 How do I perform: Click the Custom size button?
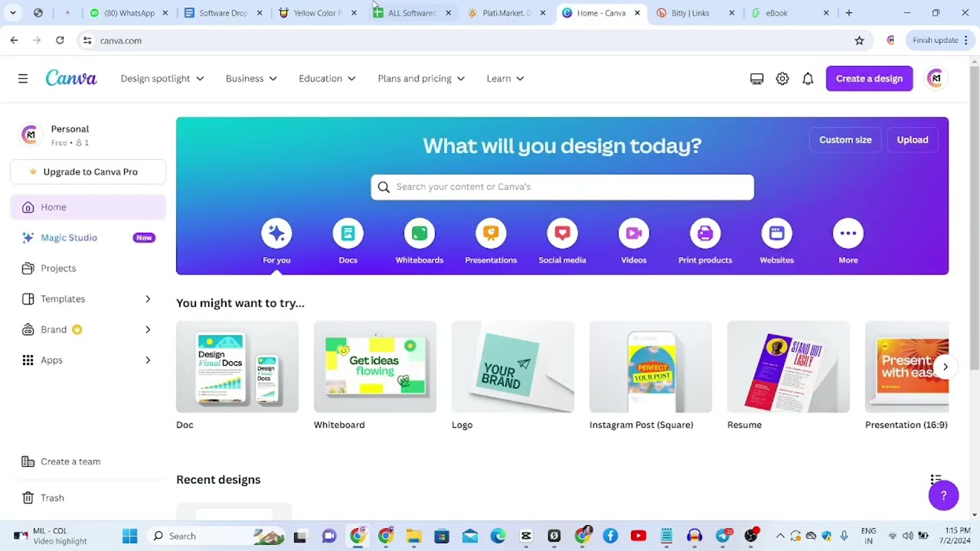coord(845,139)
